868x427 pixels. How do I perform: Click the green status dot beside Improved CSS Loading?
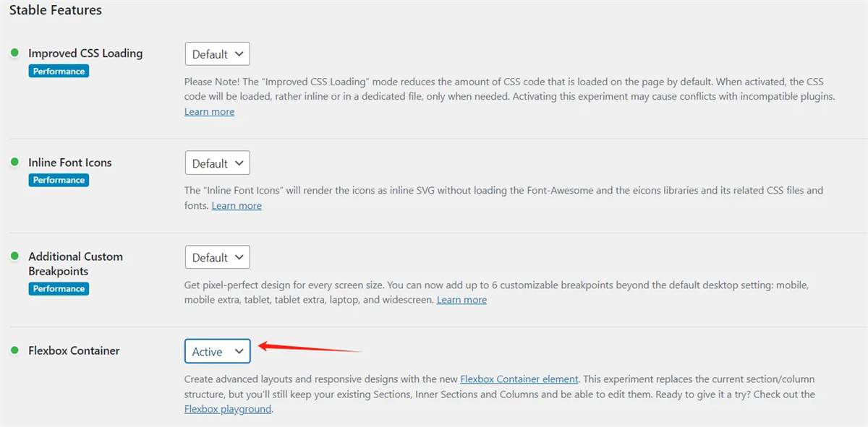click(14, 53)
